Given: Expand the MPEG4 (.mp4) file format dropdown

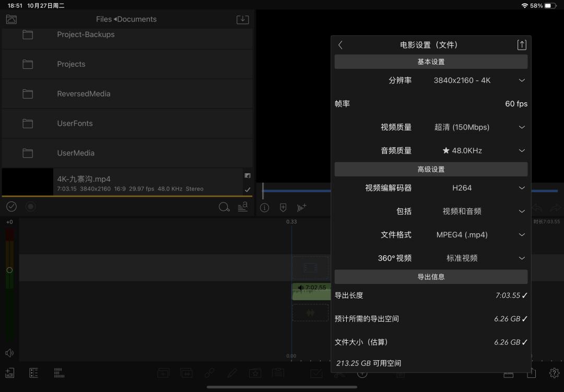Looking at the screenshot, I should click(521, 235).
